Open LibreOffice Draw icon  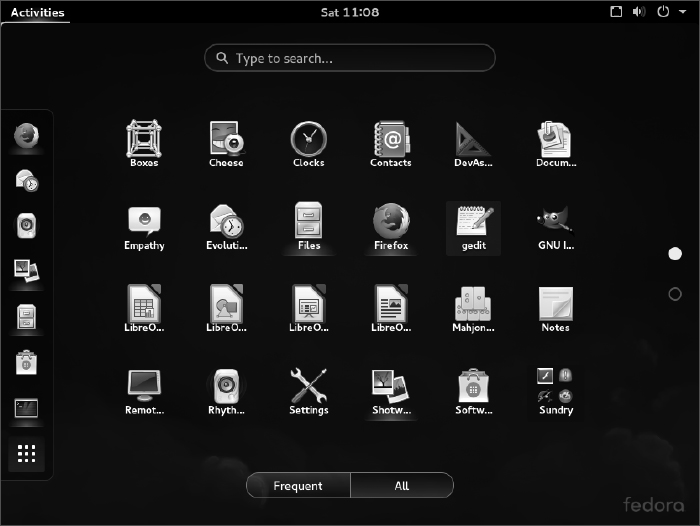(x=226, y=309)
